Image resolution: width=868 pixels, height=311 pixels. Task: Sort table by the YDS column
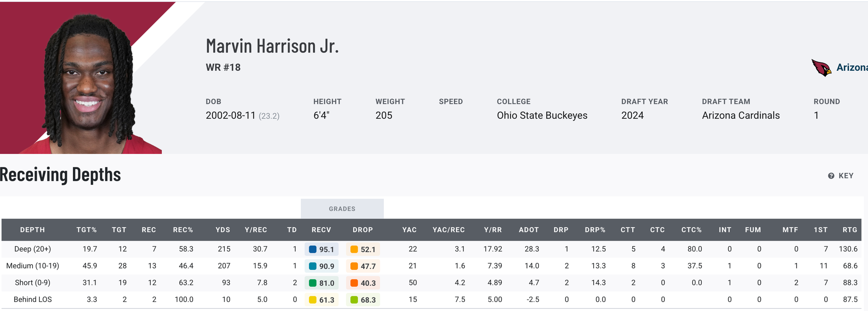point(223,230)
